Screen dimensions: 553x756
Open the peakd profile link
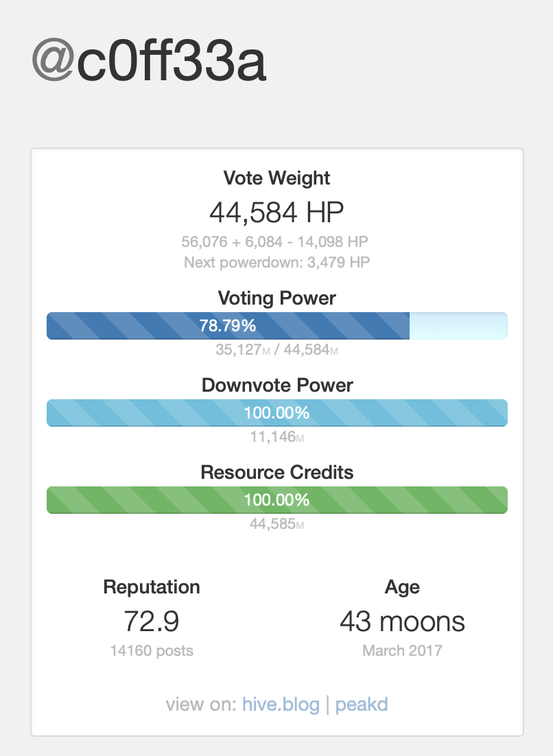362,705
